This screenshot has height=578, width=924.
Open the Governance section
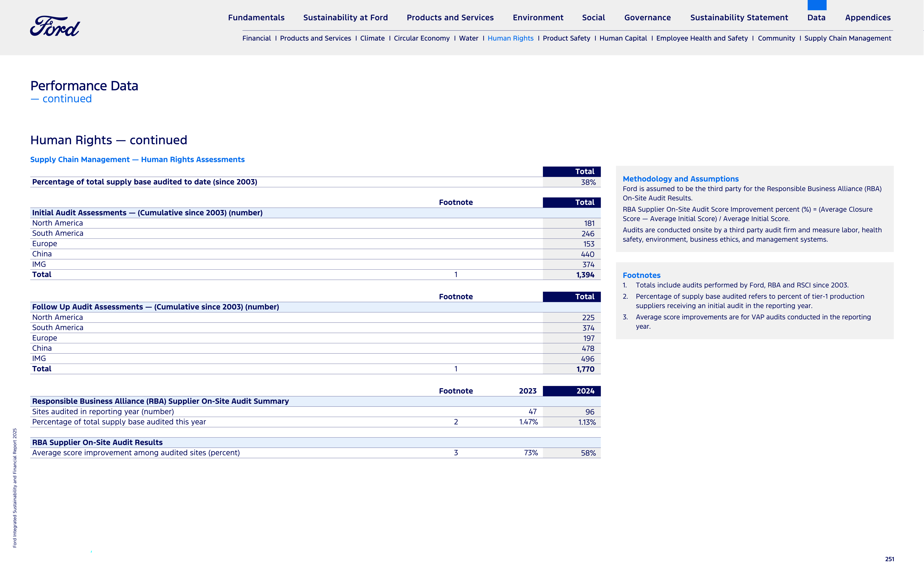click(648, 18)
